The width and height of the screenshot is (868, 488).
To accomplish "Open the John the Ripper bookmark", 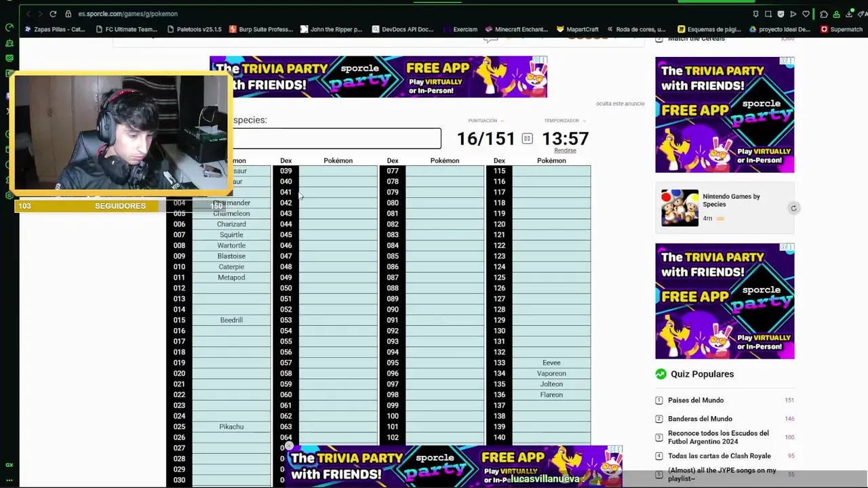I will pos(332,29).
